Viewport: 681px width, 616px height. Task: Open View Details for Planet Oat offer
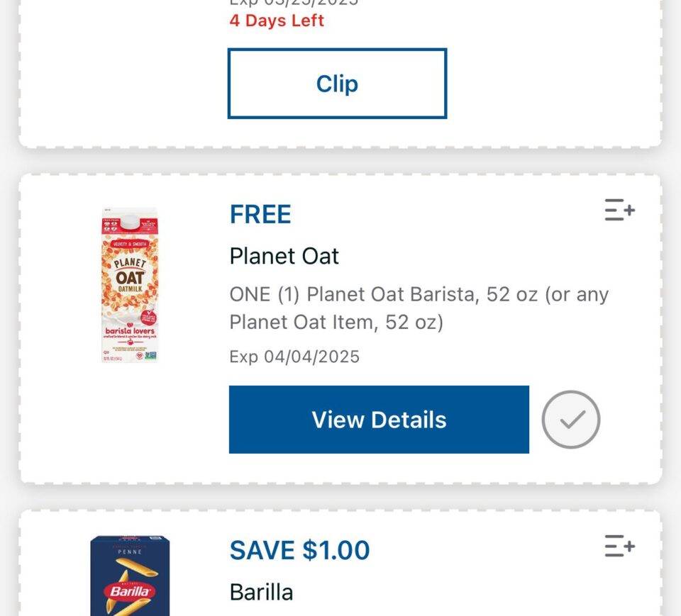(379, 420)
